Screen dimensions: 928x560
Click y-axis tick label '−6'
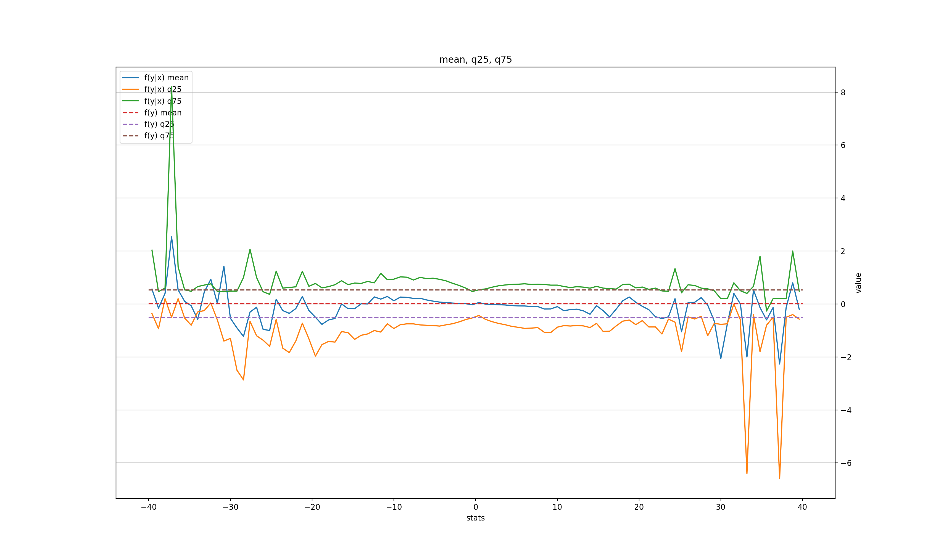(x=846, y=463)
